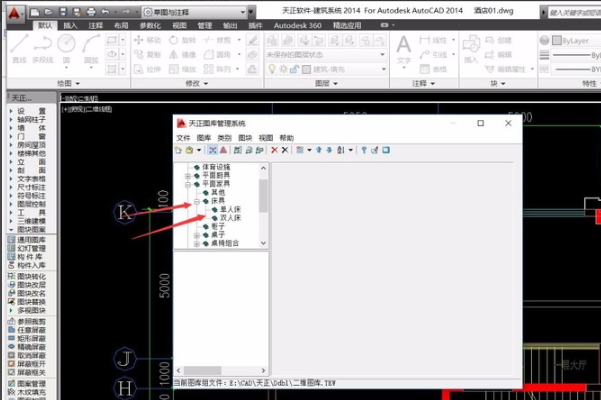
Task: Open file icon in quick access toolbar
Action: point(48,12)
